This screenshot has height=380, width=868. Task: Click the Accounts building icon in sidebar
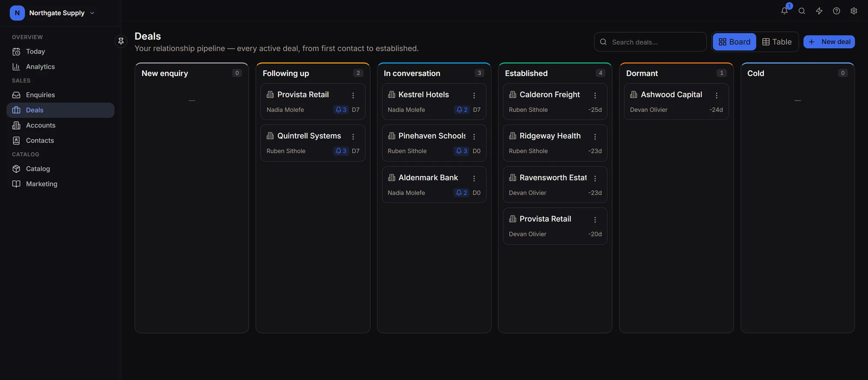[x=16, y=125]
